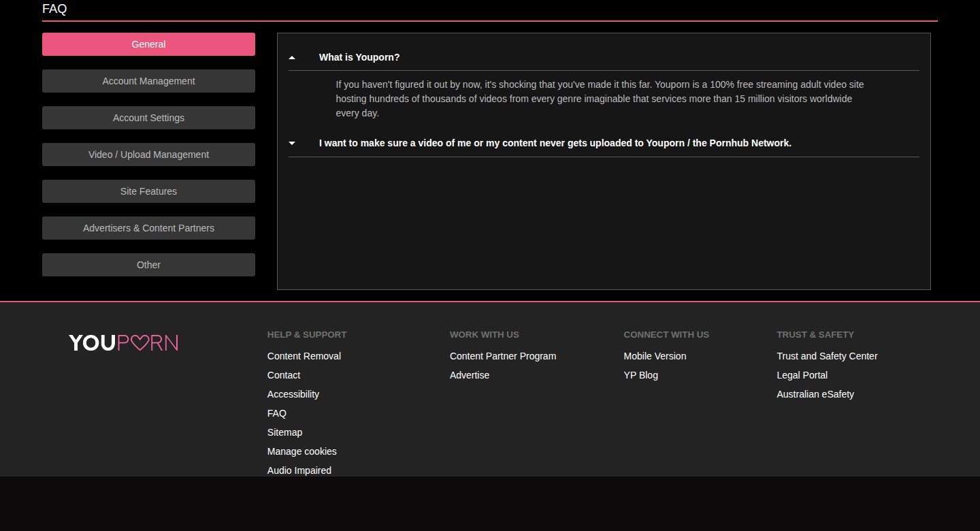
Task: Click the YouPorn footer logo
Action: click(x=123, y=342)
